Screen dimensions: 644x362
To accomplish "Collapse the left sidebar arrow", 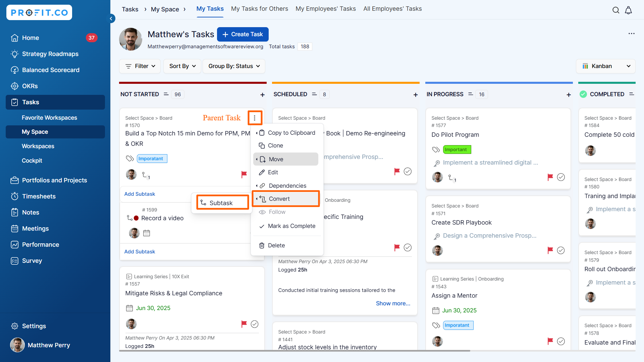I will point(111,18).
